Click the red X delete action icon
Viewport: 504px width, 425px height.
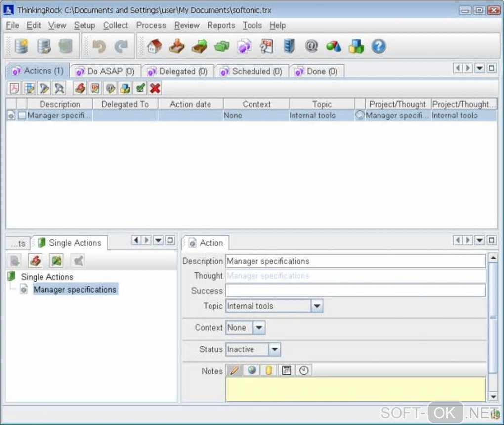point(155,88)
